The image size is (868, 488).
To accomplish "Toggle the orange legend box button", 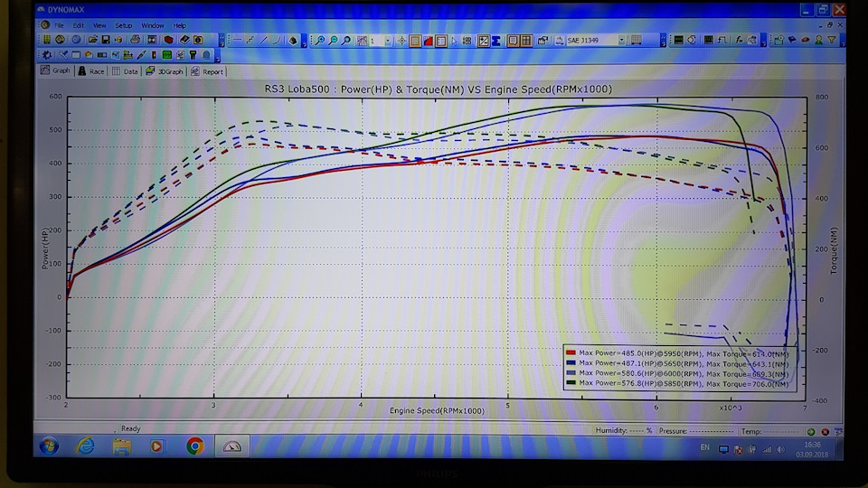I will coord(514,41).
